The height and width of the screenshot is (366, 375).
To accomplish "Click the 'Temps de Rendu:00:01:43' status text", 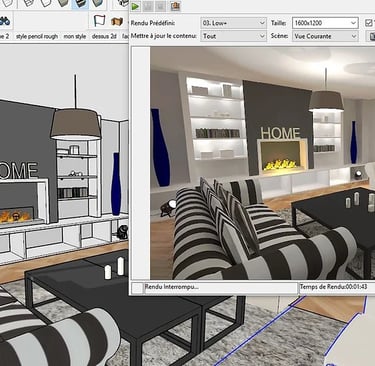I will 333,287.
